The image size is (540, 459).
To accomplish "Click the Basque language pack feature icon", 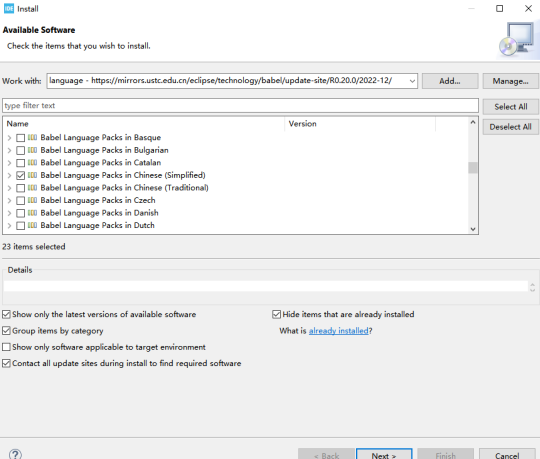I will 32,137.
